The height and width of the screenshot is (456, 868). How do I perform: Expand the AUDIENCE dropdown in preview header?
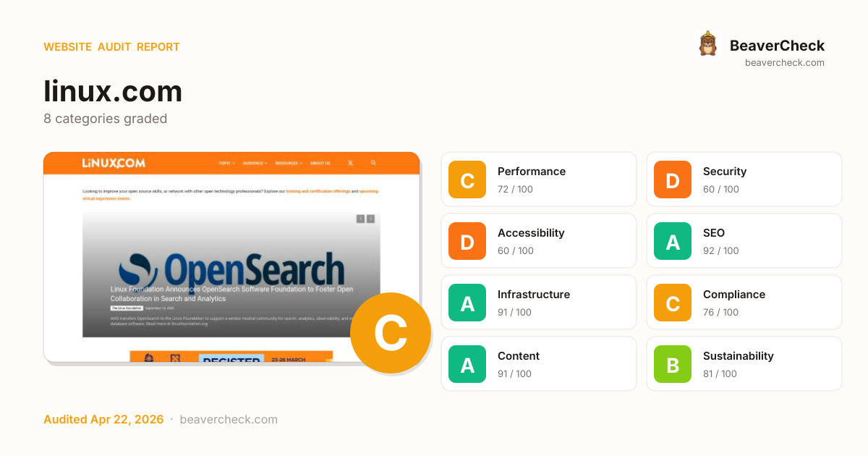(x=255, y=164)
